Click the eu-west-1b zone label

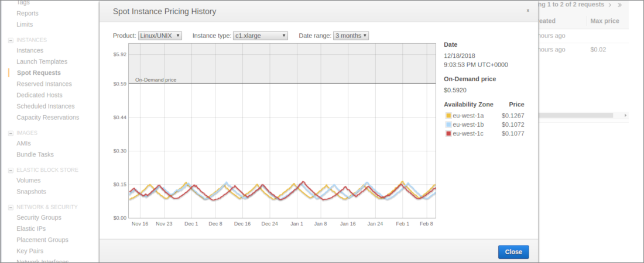[x=468, y=124]
